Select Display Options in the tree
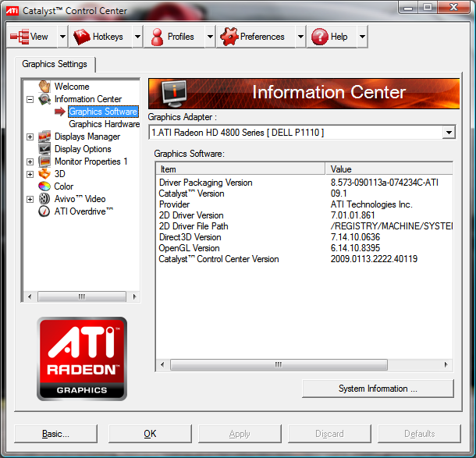This screenshot has width=476, height=458. [83, 149]
